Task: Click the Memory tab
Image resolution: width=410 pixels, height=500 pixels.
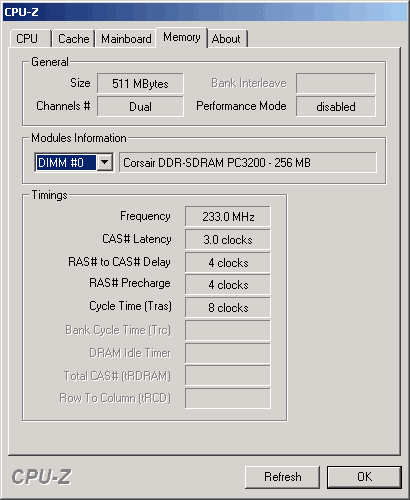Action: 182,37
